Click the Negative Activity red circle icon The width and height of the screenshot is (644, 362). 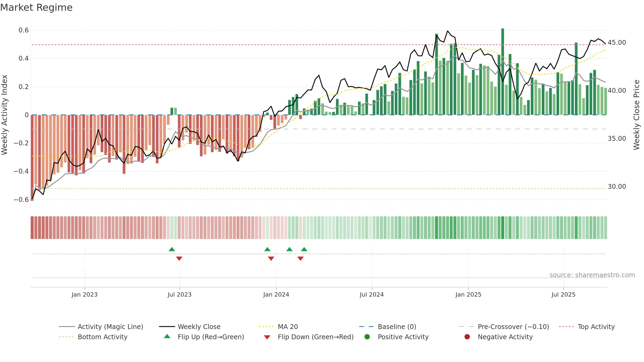tap(467, 337)
